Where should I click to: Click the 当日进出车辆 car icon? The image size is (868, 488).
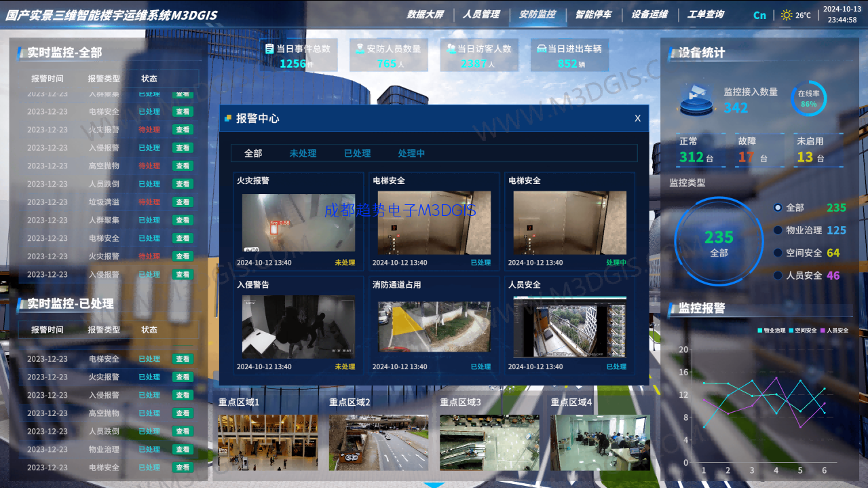(541, 49)
